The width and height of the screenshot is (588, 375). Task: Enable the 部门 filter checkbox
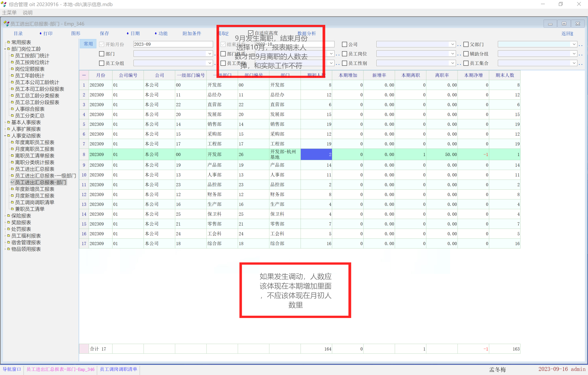tap(102, 54)
